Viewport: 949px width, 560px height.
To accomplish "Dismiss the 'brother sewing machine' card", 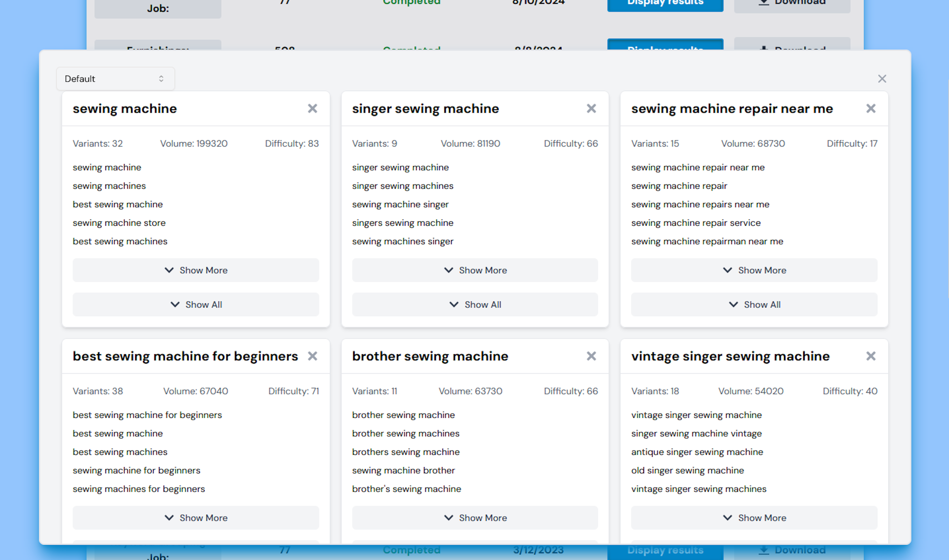I will (591, 356).
